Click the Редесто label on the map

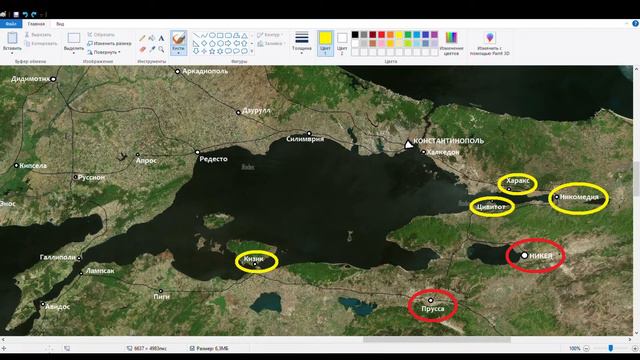coord(213,159)
